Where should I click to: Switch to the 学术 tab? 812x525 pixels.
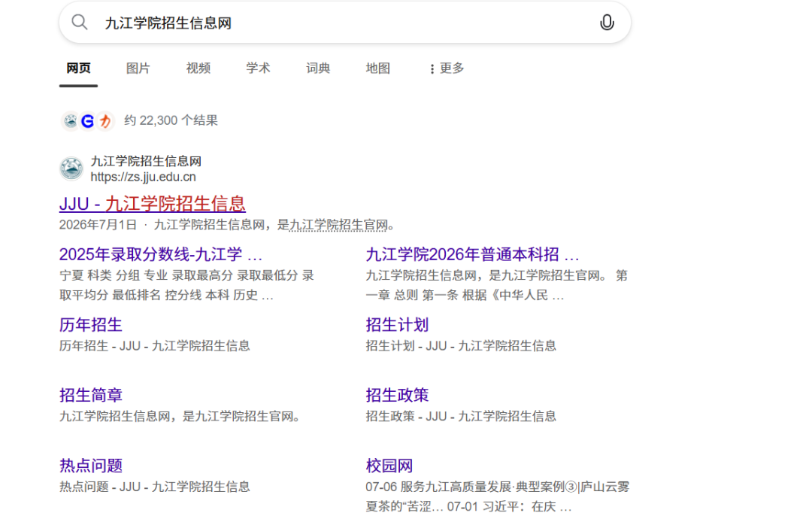pyautogui.click(x=258, y=68)
